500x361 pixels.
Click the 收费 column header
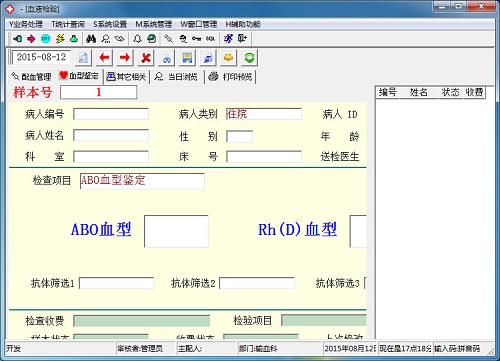[x=474, y=92]
